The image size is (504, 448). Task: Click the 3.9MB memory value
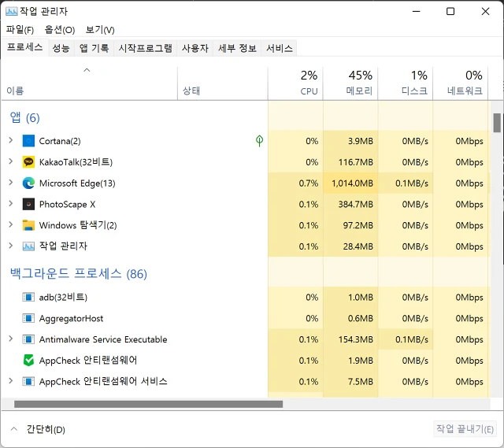[361, 141]
